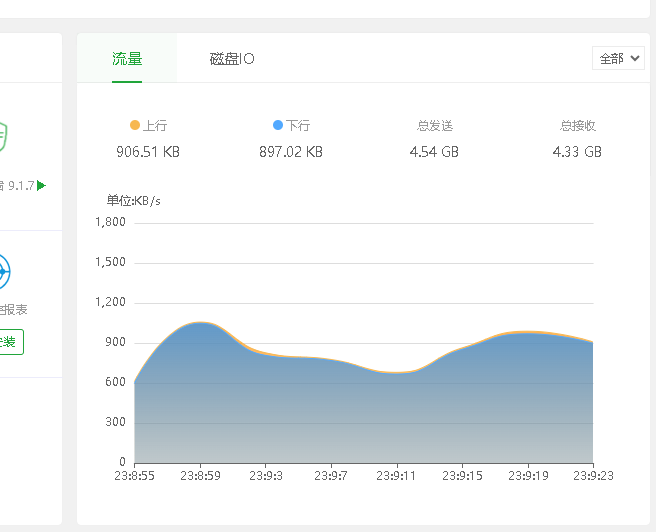This screenshot has width=656, height=532.
Task: Click the 4.54 GB total sent value
Action: click(x=434, y=151)
